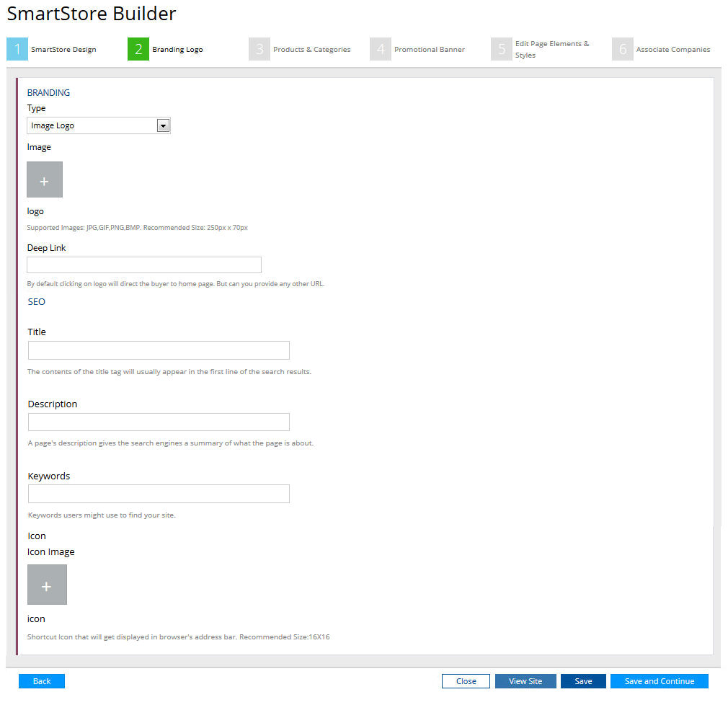Click the View Site button
Viewport: 728px width, 710px height.
[525, 681]
